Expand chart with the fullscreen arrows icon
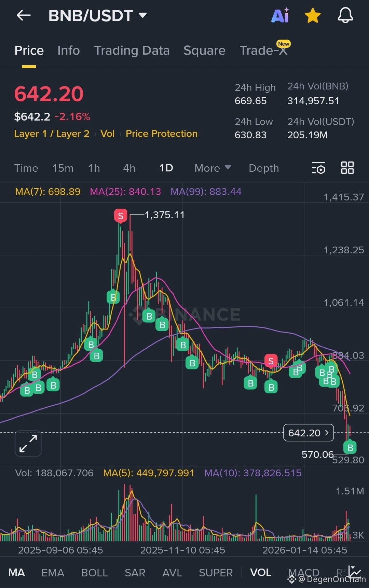369x588 pixels. tap(28, 444)
